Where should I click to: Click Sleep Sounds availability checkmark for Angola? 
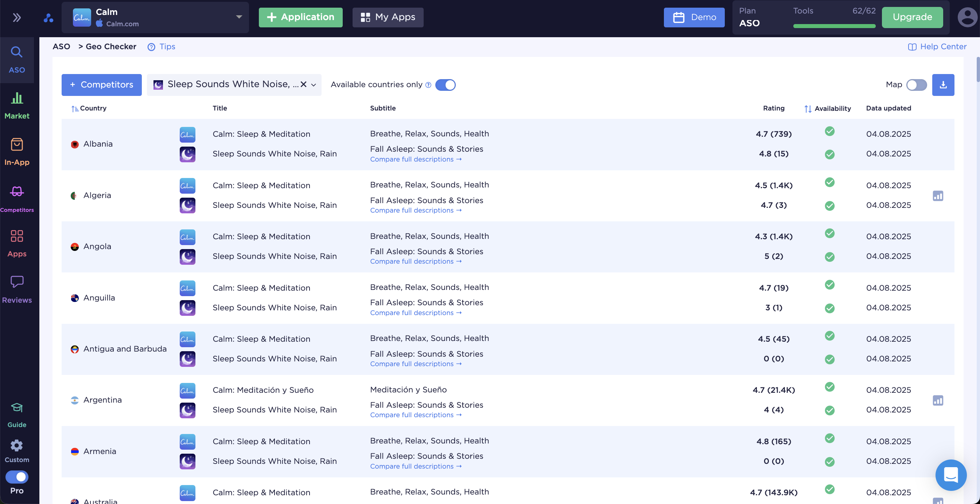829,257
